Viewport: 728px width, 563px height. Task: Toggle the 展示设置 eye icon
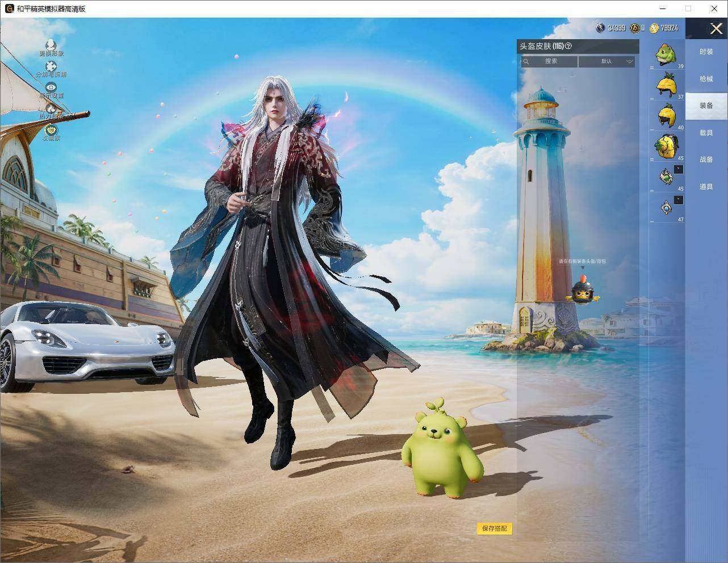tap(51, 87)
